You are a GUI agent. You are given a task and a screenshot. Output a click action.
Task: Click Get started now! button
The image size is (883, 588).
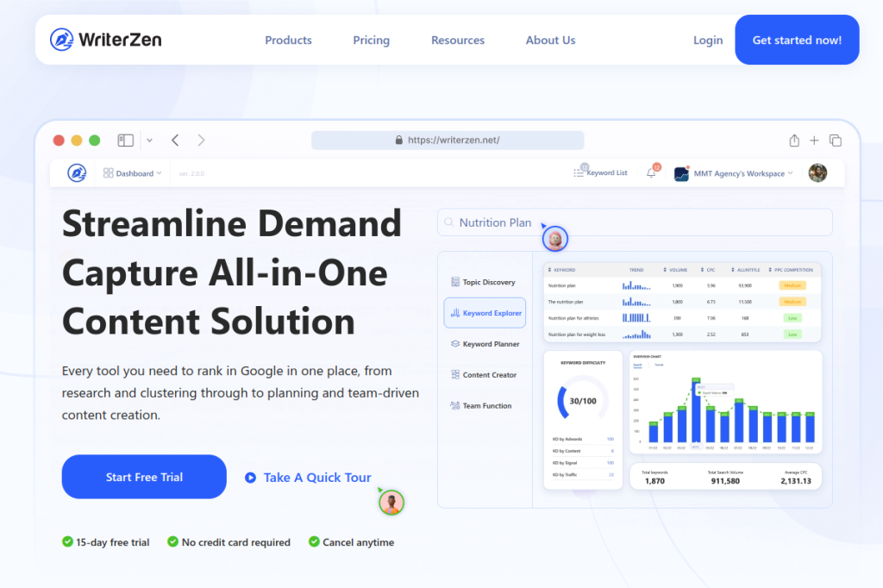pyautogui.click(x=797, y=40)
